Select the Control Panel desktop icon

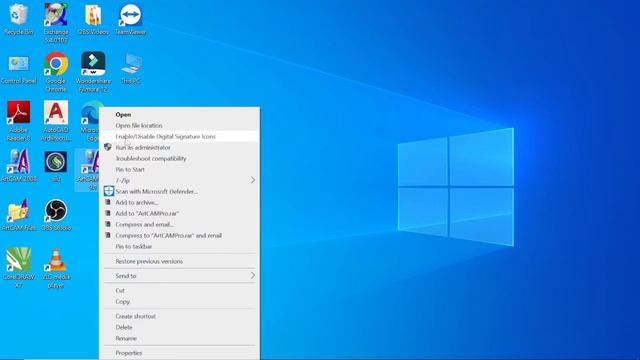point(18,64)
